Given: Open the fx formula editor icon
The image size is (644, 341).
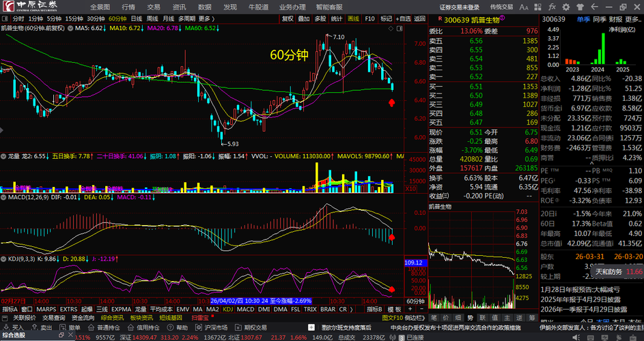Looking at the screenshot, I should (x=552, y=7).
